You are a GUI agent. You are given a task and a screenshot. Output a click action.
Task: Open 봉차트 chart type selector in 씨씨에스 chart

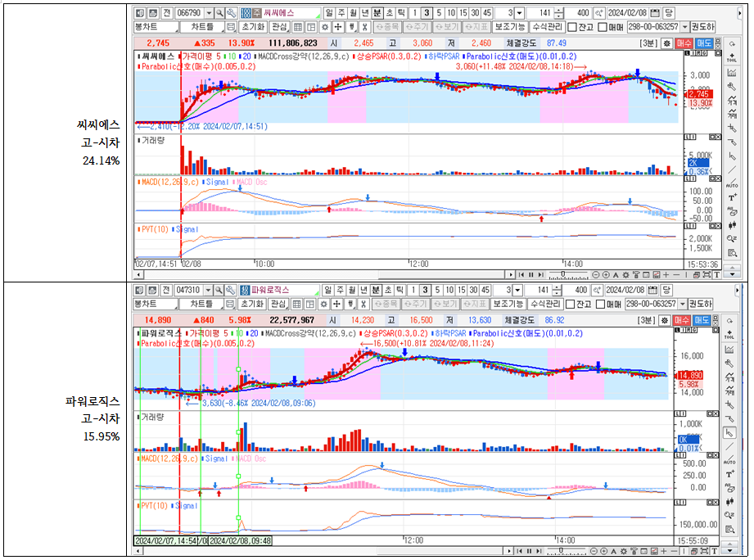click(156, 27)
